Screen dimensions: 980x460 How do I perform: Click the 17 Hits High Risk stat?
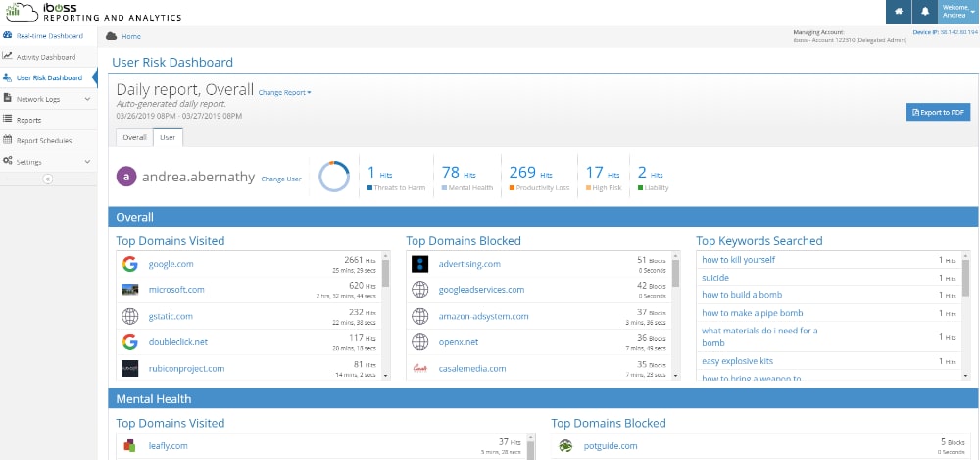pyautogui.click(x=603, y=178)
